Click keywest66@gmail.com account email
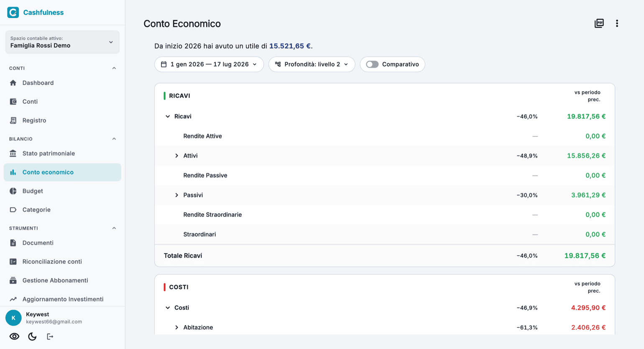The height and width of the screenshot is (349, 644). (54, 322)
